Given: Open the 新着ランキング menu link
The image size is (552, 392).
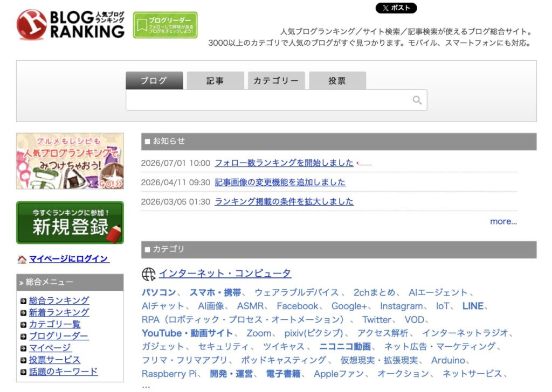Looking at the screenshot, I should pyautogui.click(x=59, y=312).
